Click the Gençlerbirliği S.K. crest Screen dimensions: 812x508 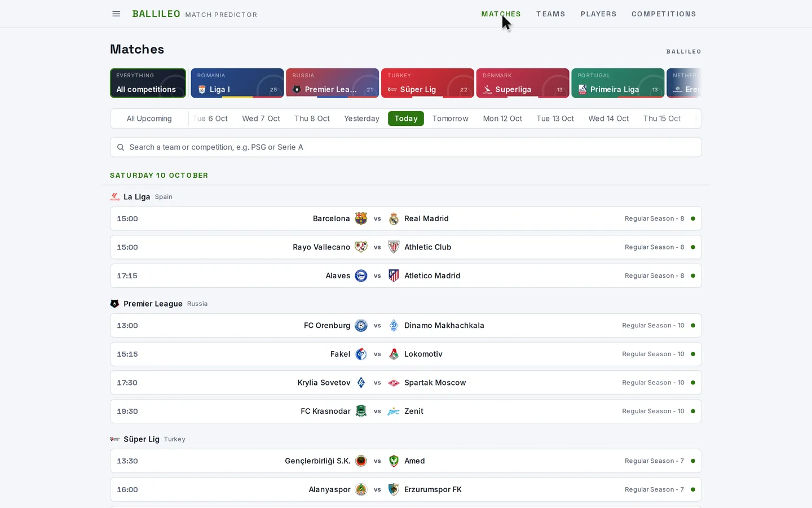[x=361, y=461]
